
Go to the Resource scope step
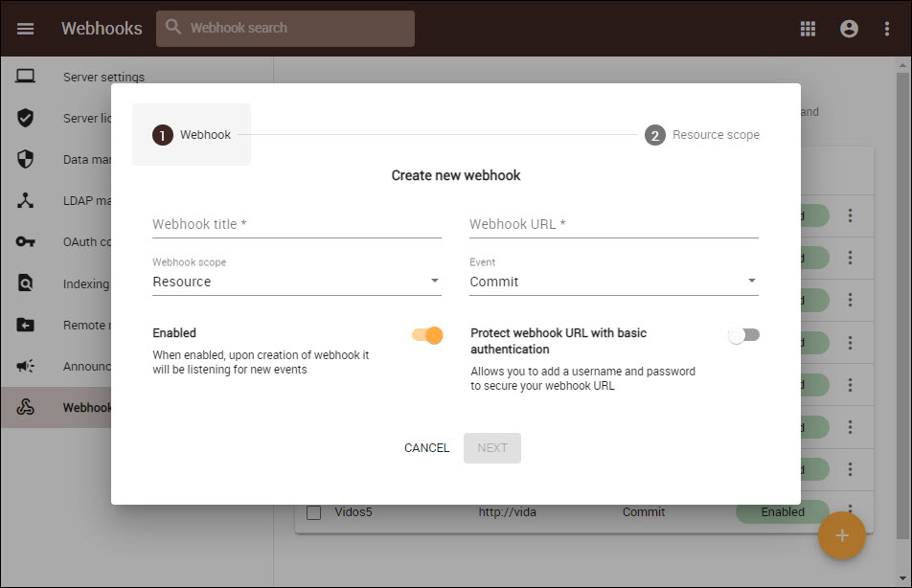coord(702,135)
